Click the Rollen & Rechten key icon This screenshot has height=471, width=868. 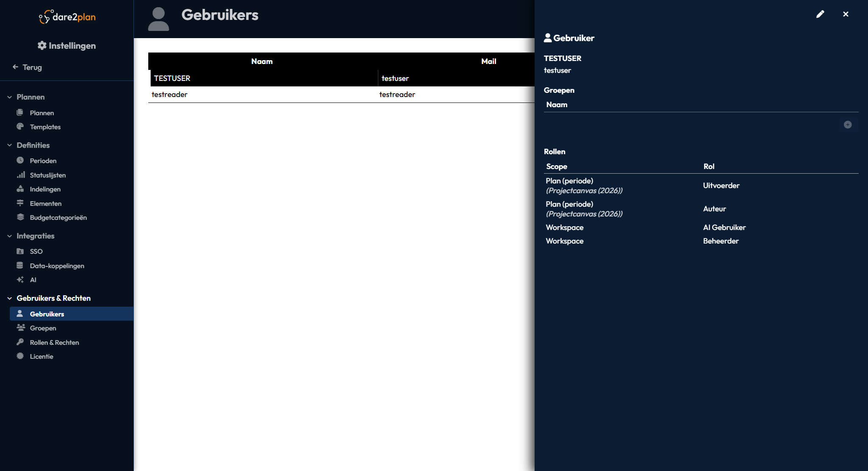tap(20, 342)
